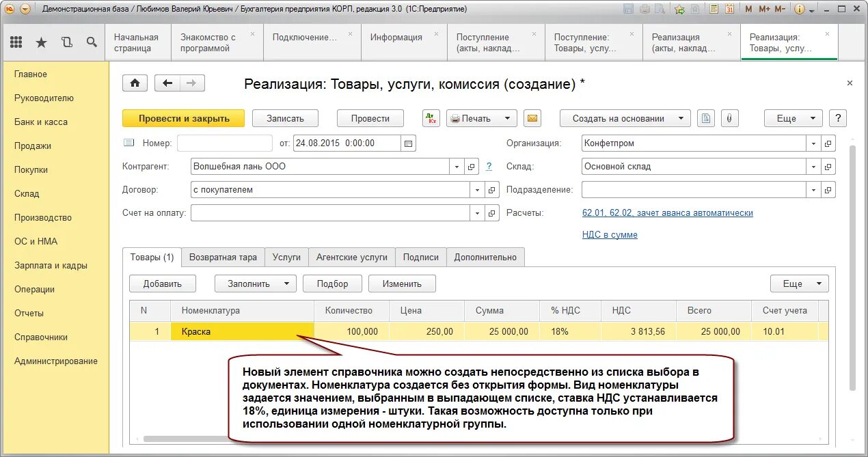Screen dimensions: 868x457
Task: Open Склад record with open icon
Action: [828, 167]
